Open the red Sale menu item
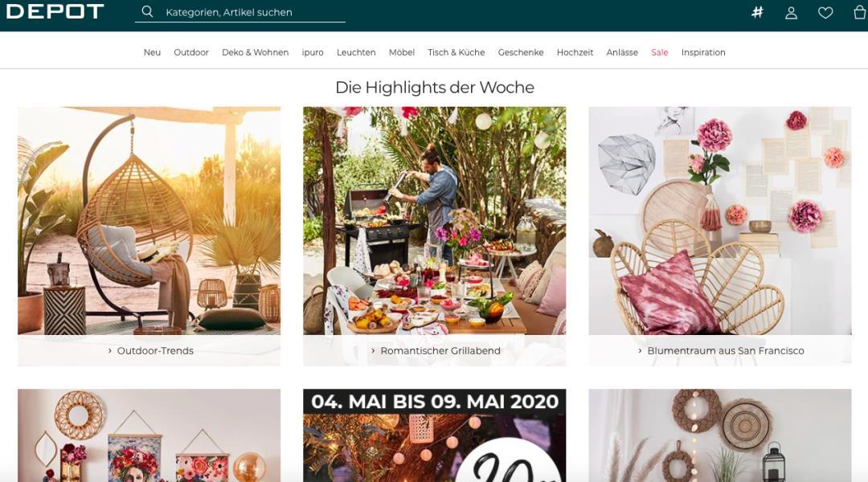The image size is (868, 482). [659, 52]
